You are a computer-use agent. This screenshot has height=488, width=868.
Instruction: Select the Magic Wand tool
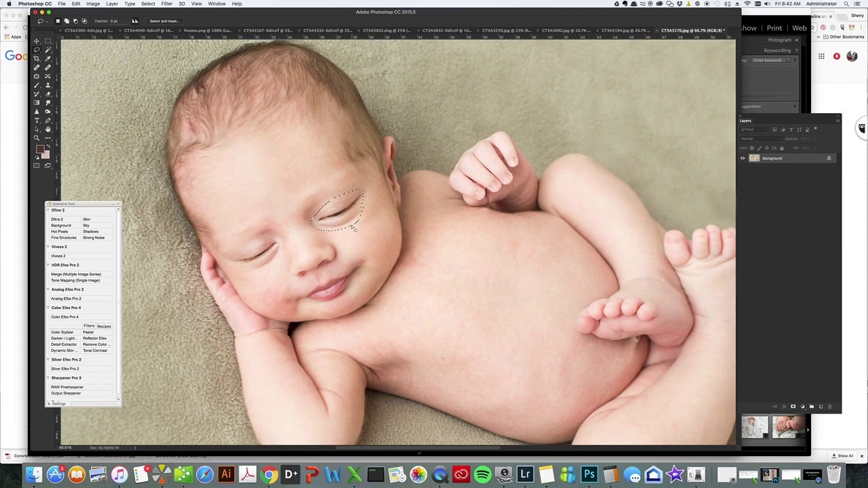pyautogui.click(x=47, y=49)
